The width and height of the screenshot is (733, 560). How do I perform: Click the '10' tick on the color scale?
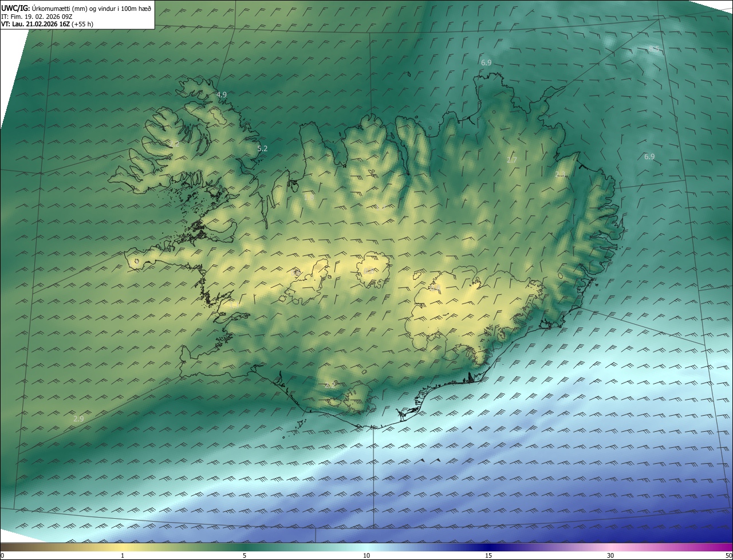tap(366, 555)
